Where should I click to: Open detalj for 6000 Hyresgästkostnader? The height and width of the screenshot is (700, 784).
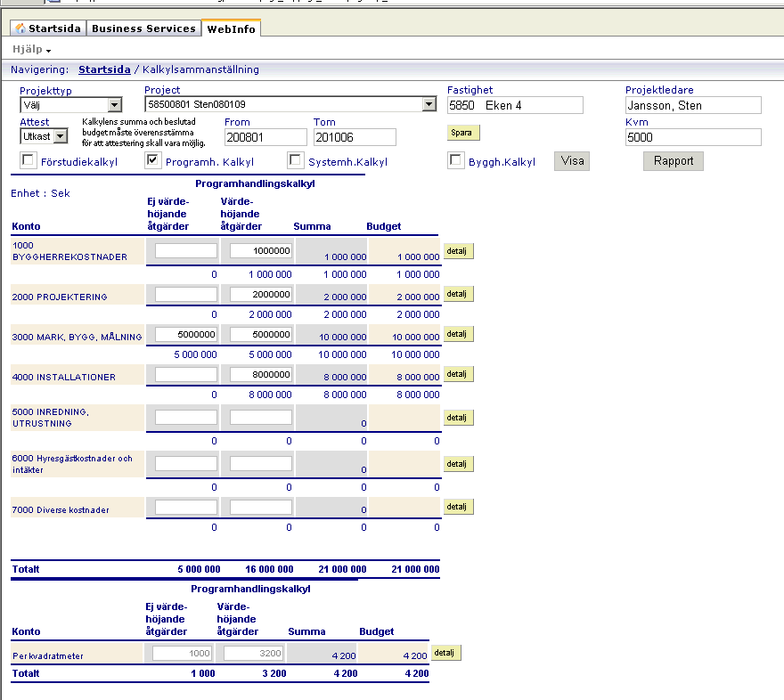(x=459, y=464)
